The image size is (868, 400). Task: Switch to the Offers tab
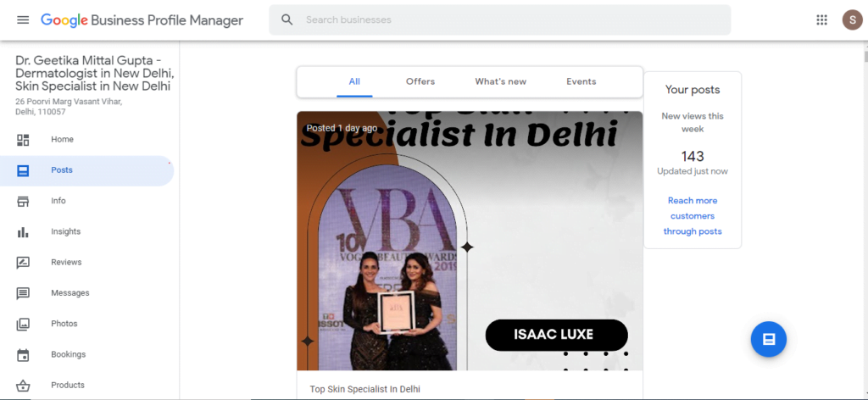coord(420,82)
